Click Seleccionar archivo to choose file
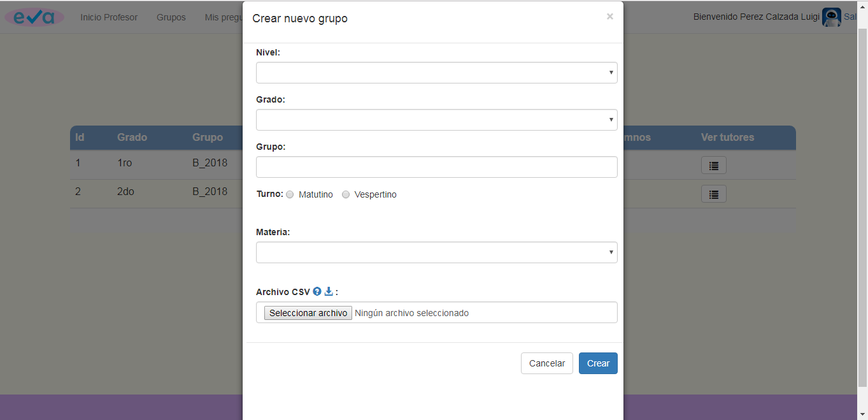 [x=308, y=313]
